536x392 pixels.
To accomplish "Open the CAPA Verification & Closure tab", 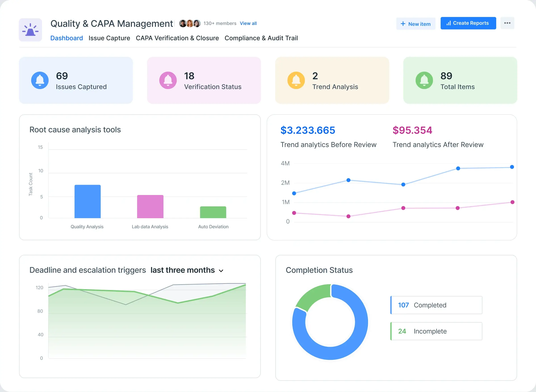I will (177, 38).
